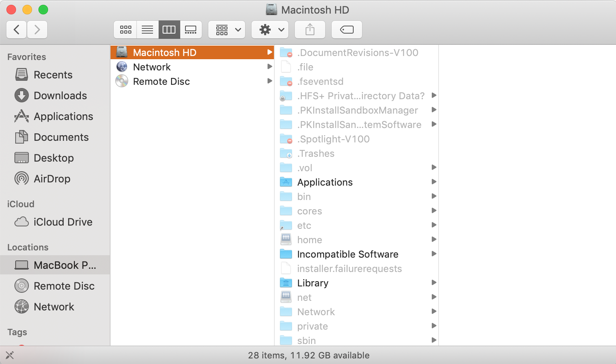616x364 pixels.
Task: Select Remote Disc in the first column
Action: [192, 81]
